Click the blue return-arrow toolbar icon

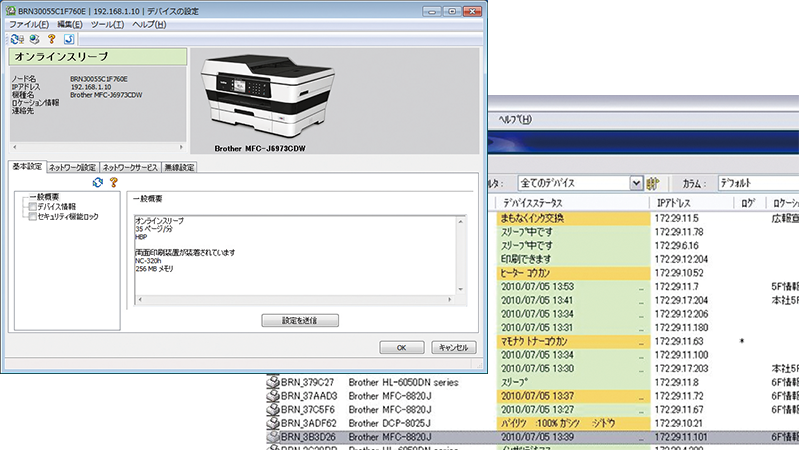[69, 39]
